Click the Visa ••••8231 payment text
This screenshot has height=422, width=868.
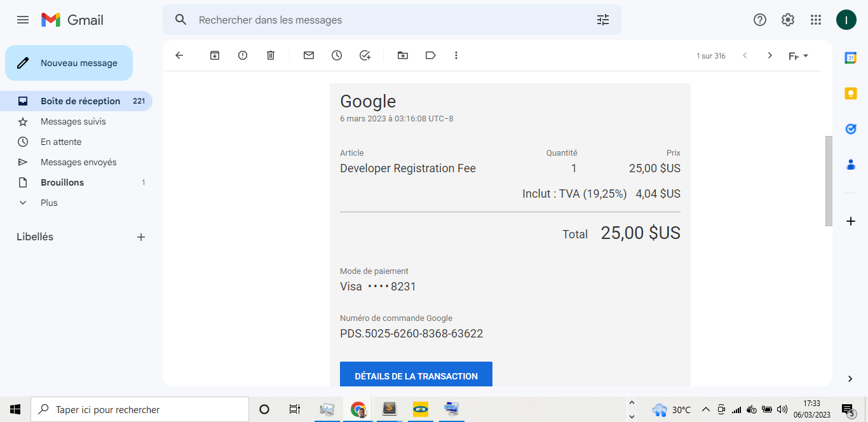tap(378, 287)
